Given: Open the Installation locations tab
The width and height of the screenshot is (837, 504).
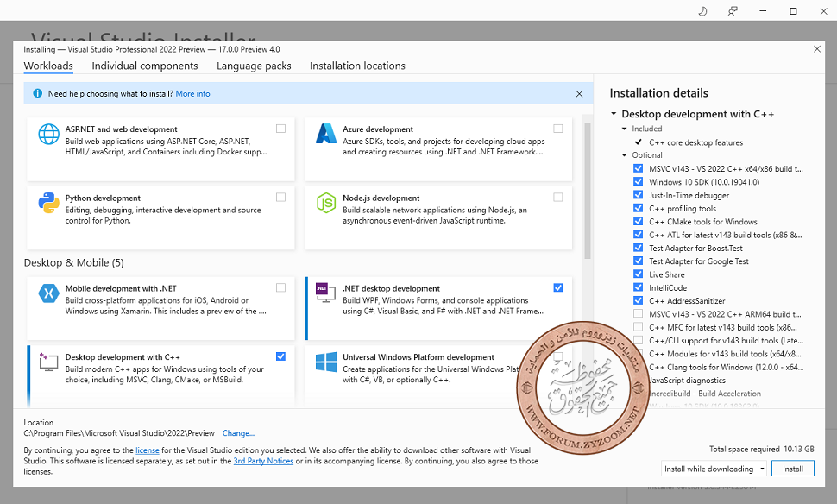Looking at the screenshot, I should [357, 66].
